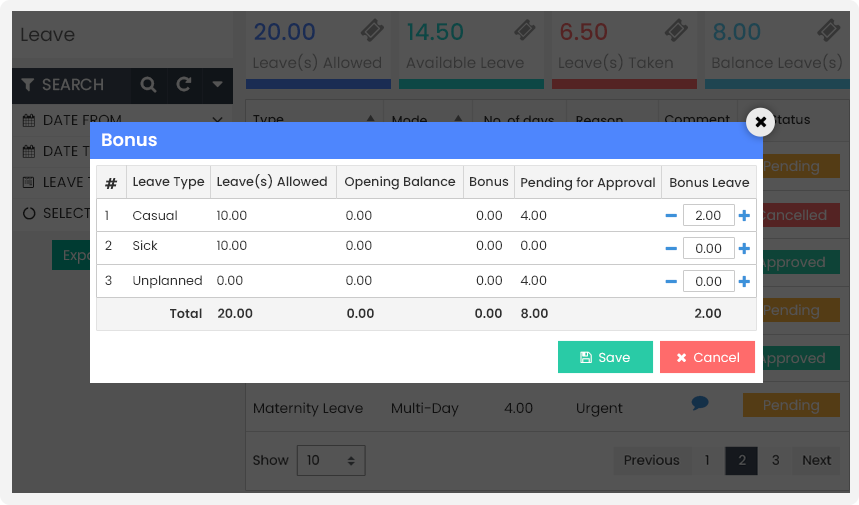This screenshot has height=505, width=859.
Task: Save the bonus leave changes
Action: [x=605, y=357]
